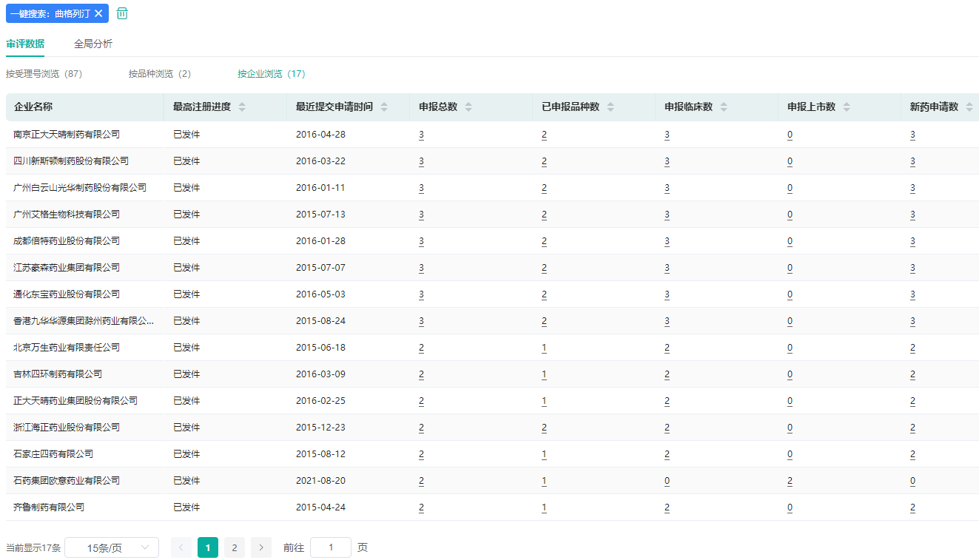Go to page 2 in pagination

tap(235, 547)
